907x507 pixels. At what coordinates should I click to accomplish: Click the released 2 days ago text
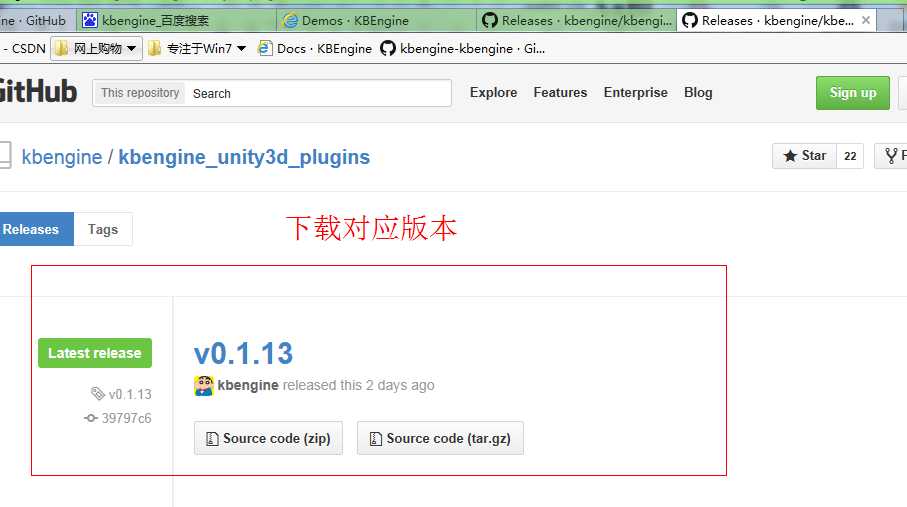(x=359, y=385)
